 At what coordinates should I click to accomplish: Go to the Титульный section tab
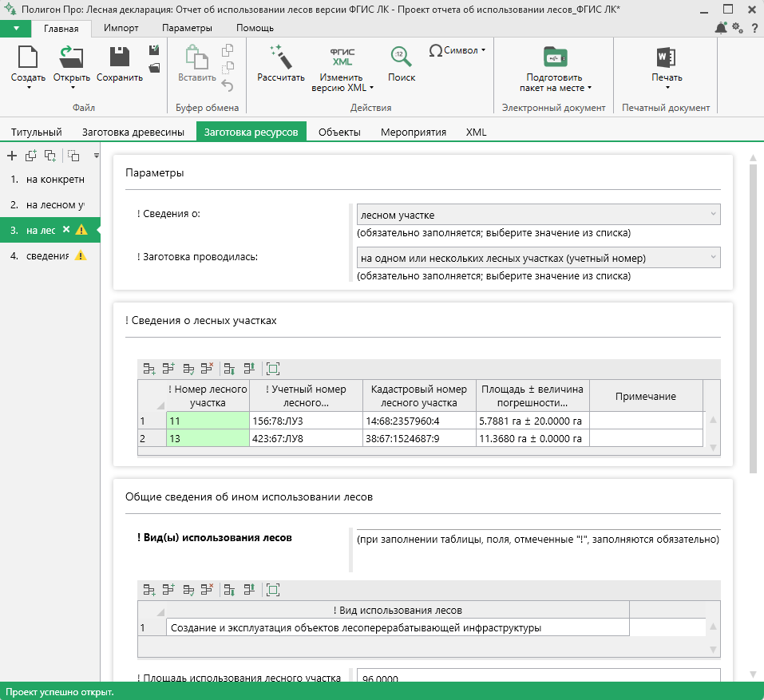(x=37, y=132)
